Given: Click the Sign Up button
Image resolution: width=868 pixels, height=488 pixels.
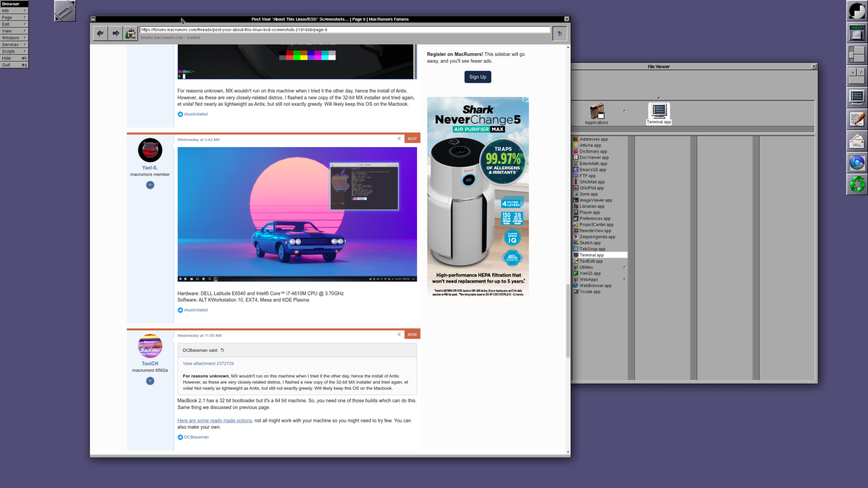Looking at the screenshot, I should [x=477, y=77].
